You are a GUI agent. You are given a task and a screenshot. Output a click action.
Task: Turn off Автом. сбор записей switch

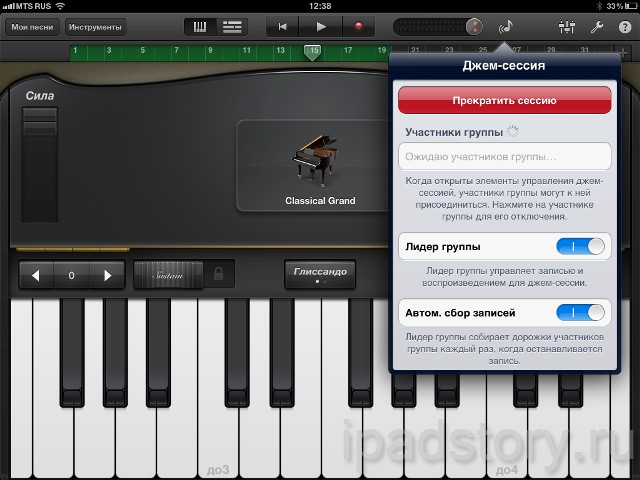[x=581, y=313]
